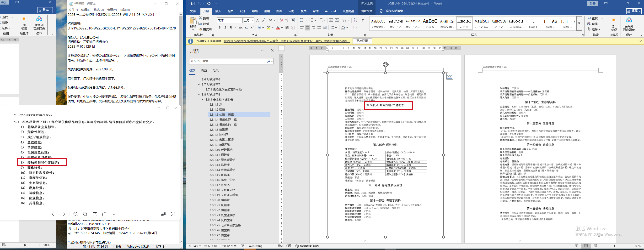Viewport: 644px width, 250px height.
Task: Collapse the 3.8.1 安全技术说明书 heading
Action: click(203, 99)
